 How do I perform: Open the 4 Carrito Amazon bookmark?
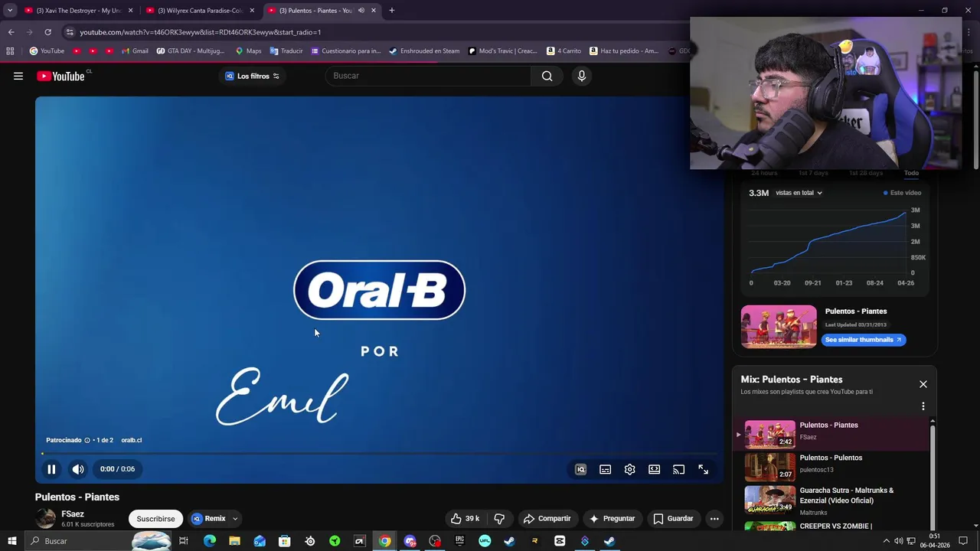click(x=564, y=51)
